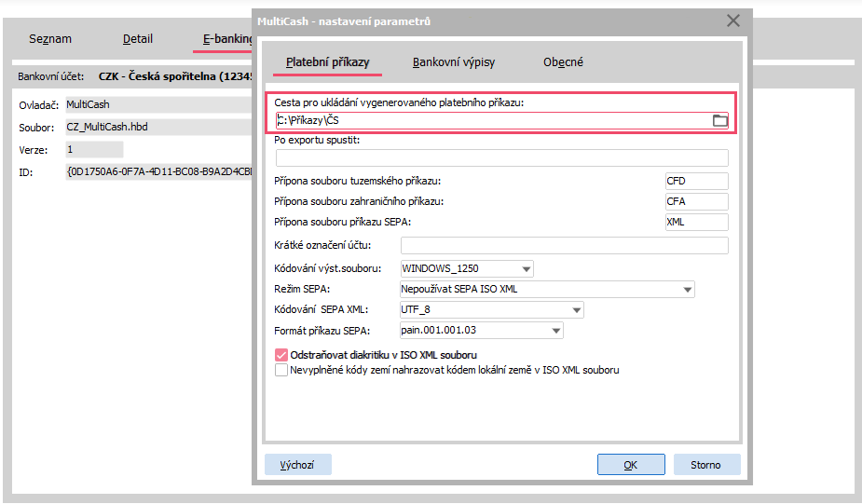The width and height of the screenshot is (862, 504).
Task: Click the Krátké označení účtu field
Action: [x=565, y=245]
